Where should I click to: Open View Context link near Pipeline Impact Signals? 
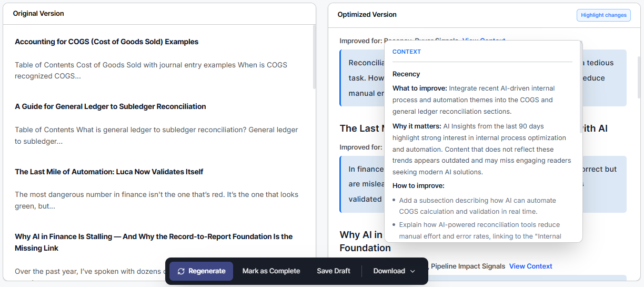pyautogui.click(x=530, y=266)
